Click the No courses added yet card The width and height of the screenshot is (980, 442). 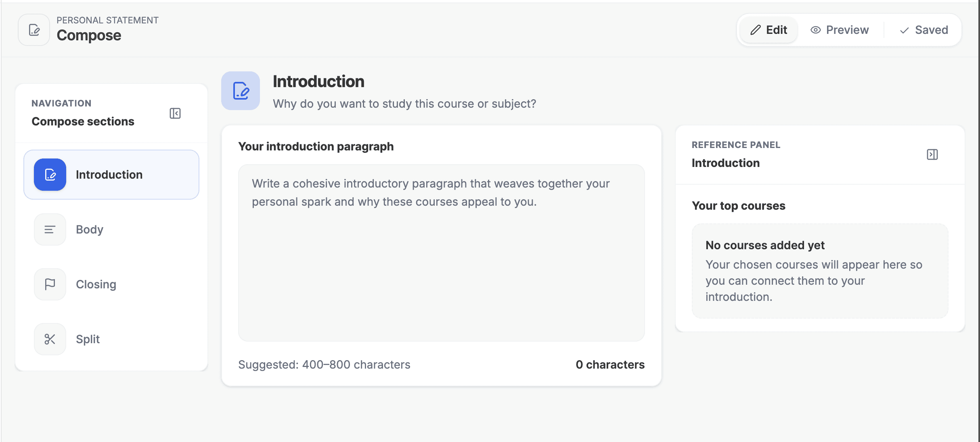pos(820,271)
